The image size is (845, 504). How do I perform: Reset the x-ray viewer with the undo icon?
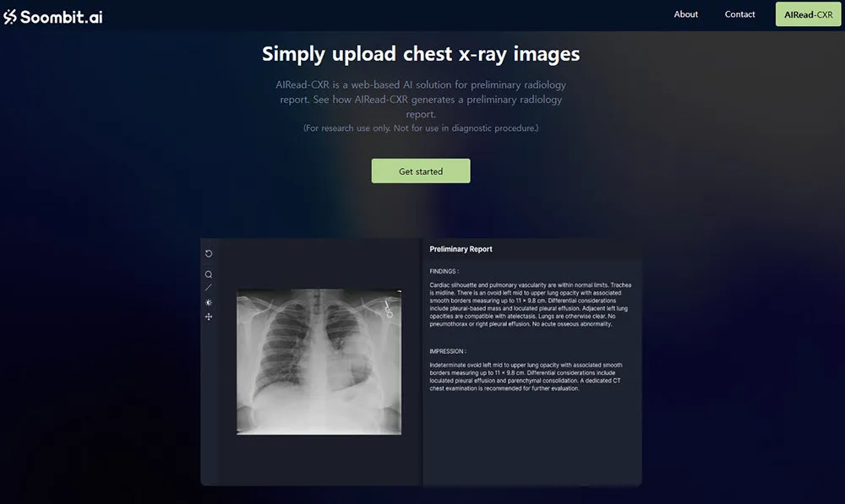coord(209,253)
